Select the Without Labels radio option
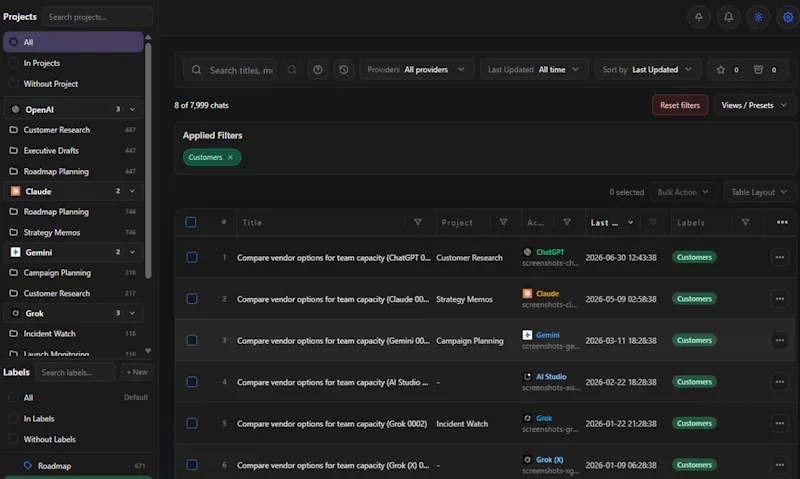This screenshot has height=479, width=800. point(13,439)
